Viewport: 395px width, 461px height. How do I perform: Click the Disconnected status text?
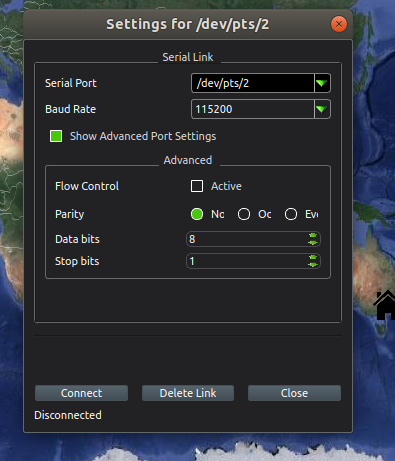coord(68,415)
